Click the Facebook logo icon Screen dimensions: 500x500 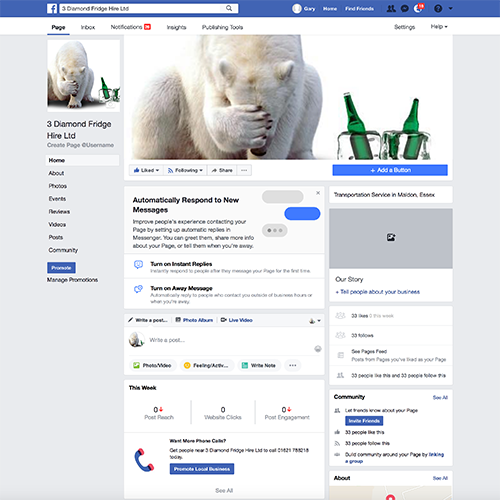[x=52, y=8]
